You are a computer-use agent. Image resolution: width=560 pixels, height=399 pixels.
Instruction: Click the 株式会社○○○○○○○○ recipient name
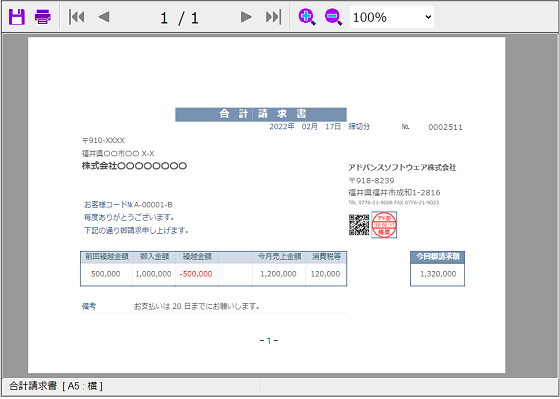(x=134, y=166)
